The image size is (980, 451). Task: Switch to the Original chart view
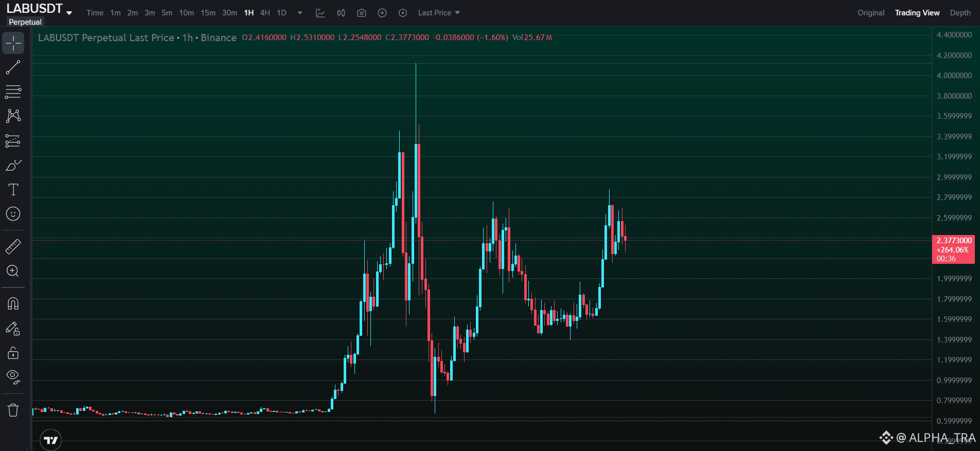(871, 13)
